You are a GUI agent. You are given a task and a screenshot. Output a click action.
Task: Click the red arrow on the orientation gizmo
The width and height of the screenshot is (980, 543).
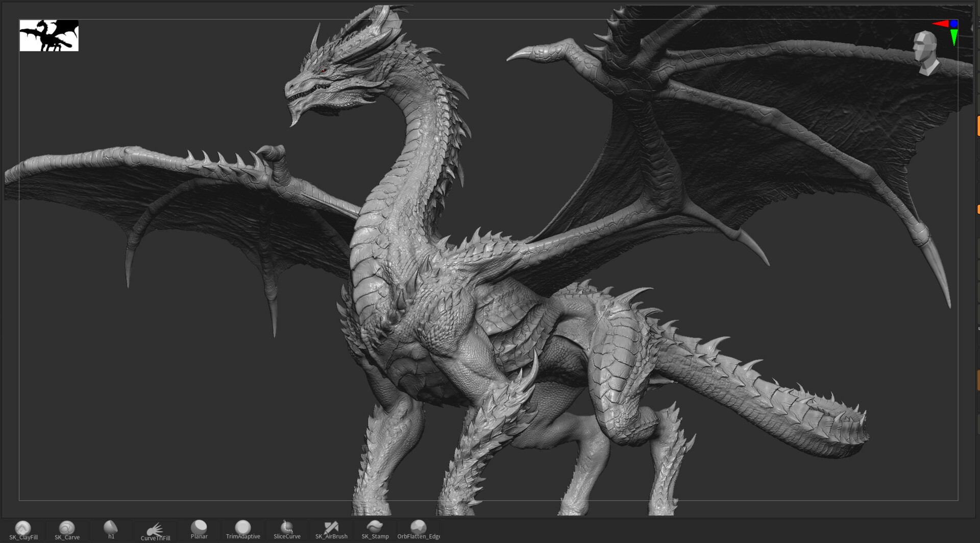[940, 23]
